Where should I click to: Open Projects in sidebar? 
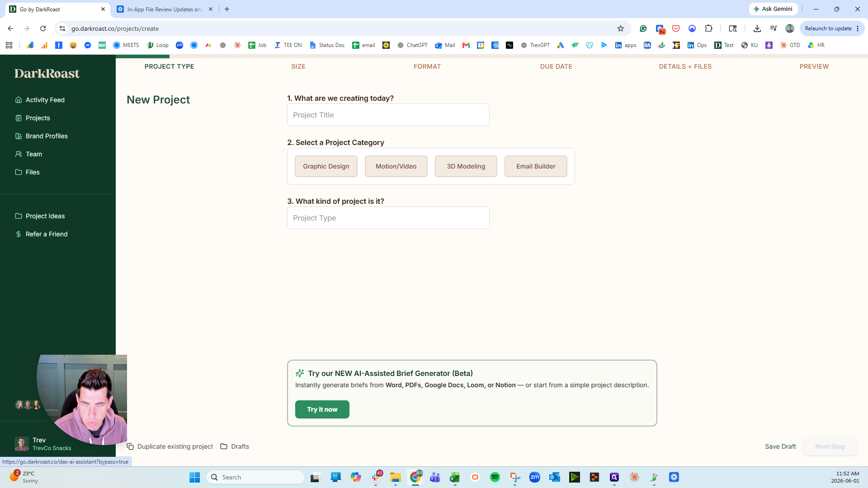(x=33, y=118)
